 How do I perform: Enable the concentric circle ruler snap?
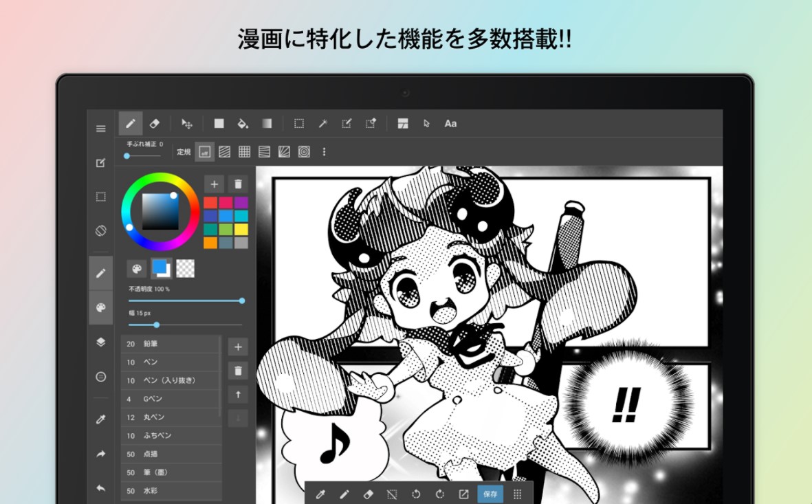[x=304, y=152]
